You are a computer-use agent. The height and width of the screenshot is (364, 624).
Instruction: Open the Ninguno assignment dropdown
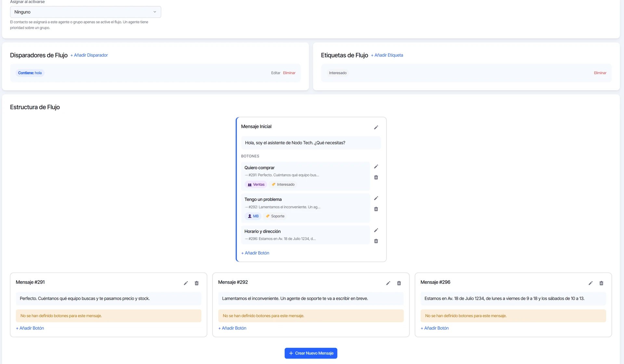pyautogui.click(x=85, y=12)
